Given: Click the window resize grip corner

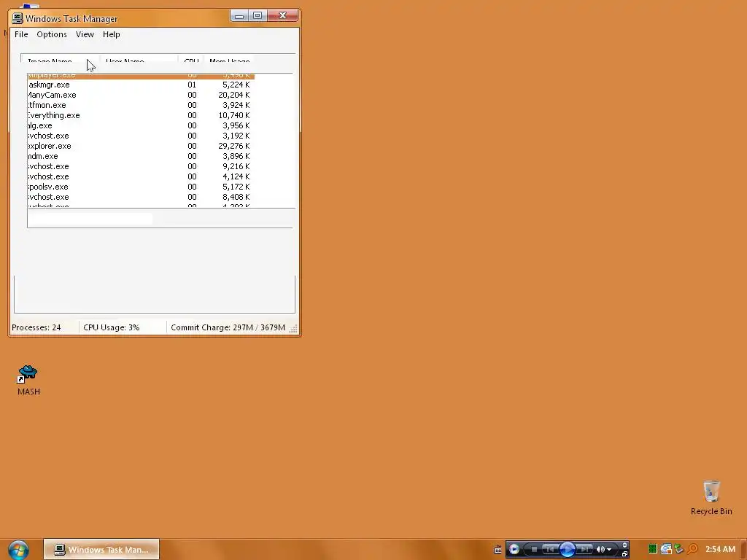Looking at the screenshot, I should point(293,329).
